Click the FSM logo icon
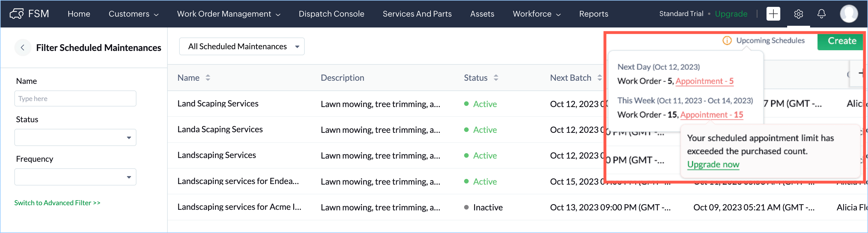This screenshot has width=868, height=233. click(x=17, y=14)
